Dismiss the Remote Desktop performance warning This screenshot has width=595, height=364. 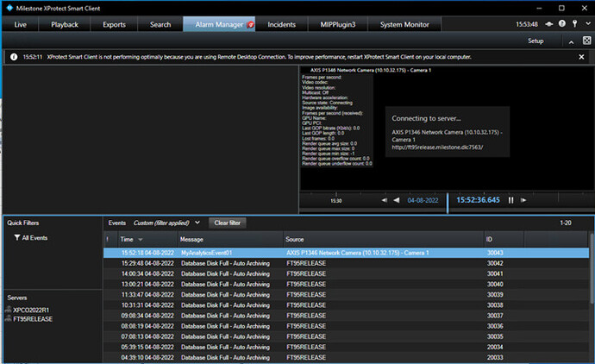(581, 57)
